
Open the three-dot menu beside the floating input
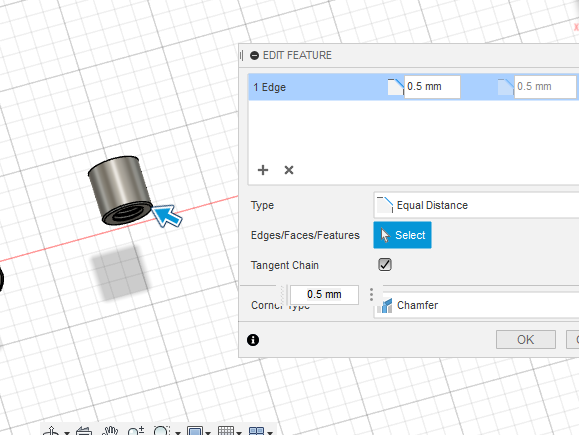[371, 294]
